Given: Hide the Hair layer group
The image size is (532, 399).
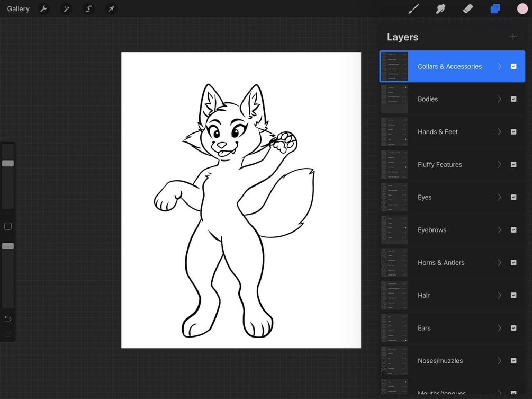Looking at the screenshot, I should click(x=513, y=296).
